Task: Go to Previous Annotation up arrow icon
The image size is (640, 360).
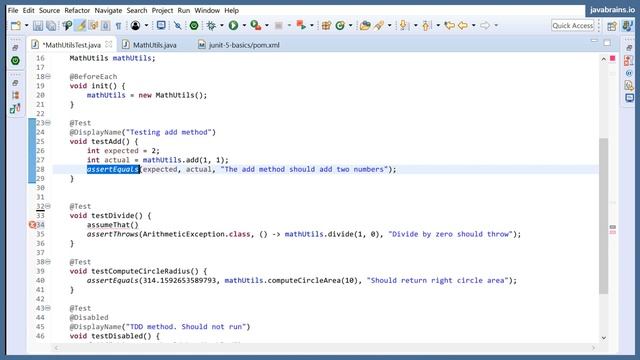Action: point(426,26)
